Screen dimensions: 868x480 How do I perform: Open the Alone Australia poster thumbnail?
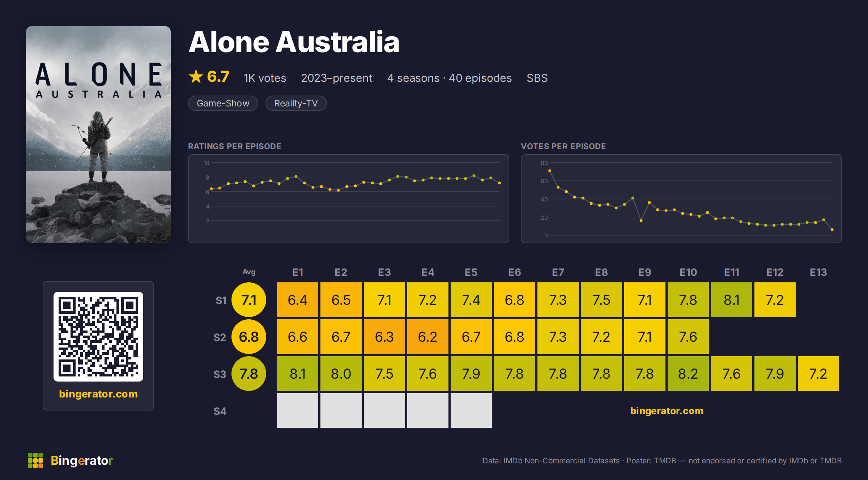click(98, 135)
